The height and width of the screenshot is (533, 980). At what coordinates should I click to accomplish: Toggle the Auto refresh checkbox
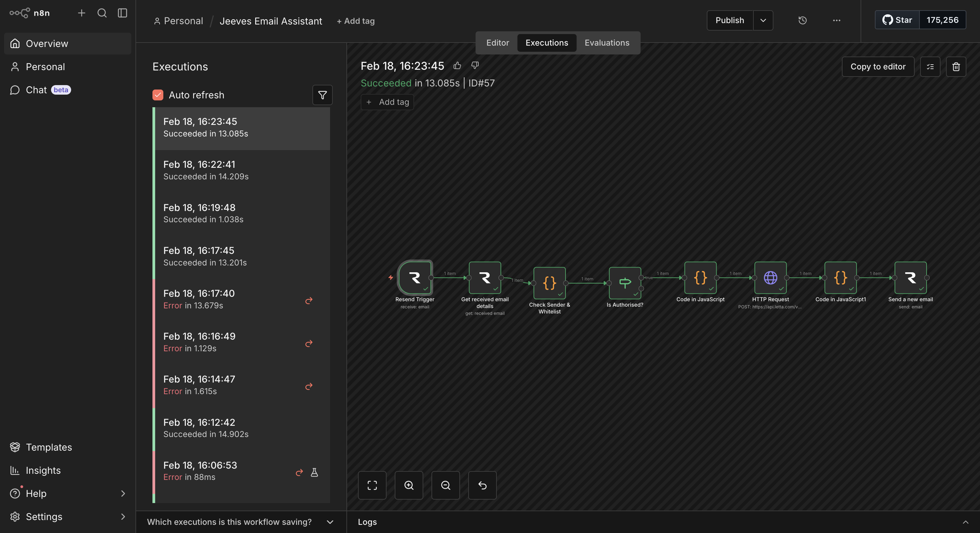click(x=158, y=95)
